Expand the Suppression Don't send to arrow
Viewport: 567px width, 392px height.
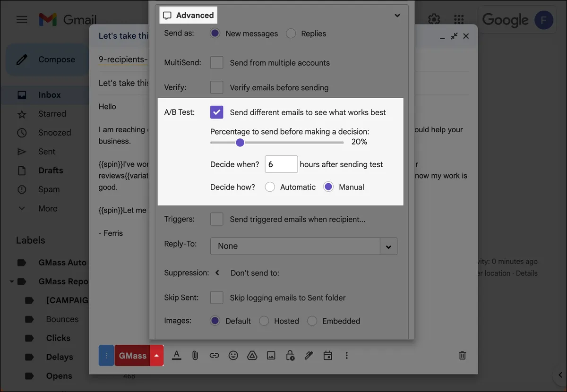(217, 273)
